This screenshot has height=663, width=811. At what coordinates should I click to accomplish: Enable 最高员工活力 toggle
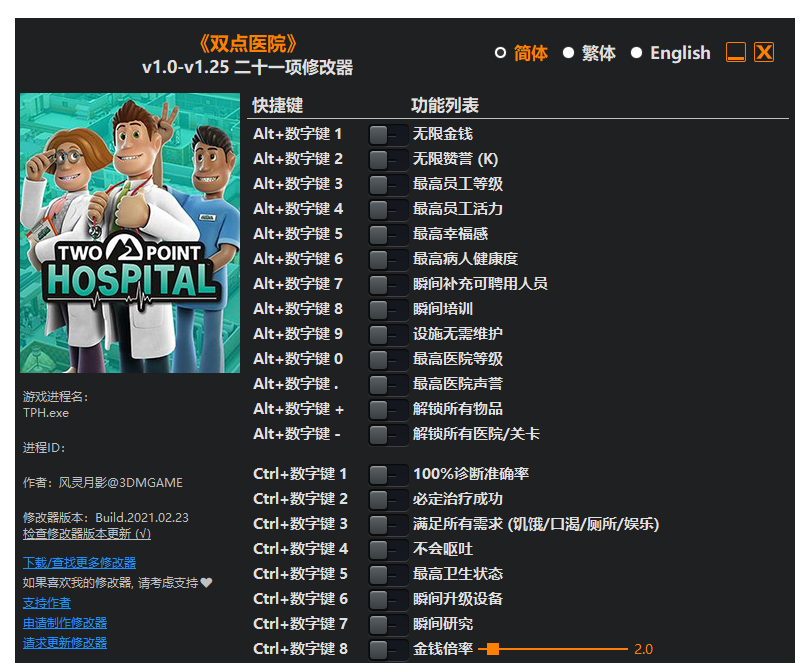tap(388, 209)
